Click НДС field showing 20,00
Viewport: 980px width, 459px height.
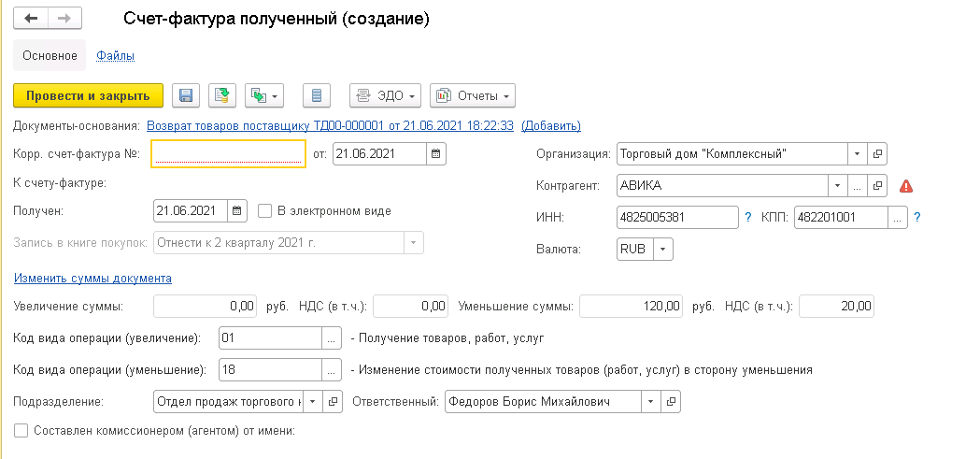836,307
